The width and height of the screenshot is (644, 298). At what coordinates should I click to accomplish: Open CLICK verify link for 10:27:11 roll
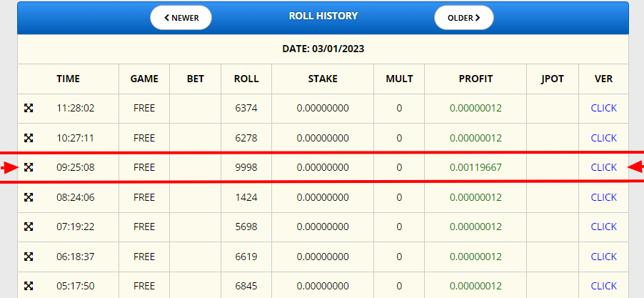coord(603,138)
